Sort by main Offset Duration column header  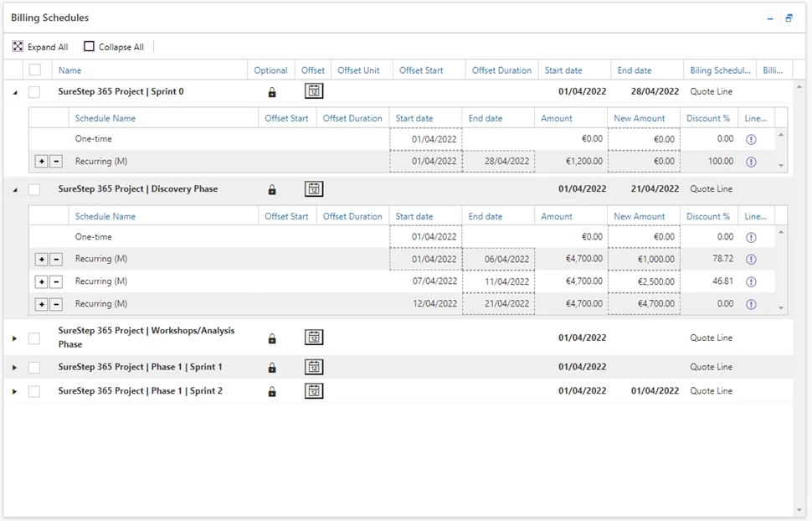click(501, 70)
